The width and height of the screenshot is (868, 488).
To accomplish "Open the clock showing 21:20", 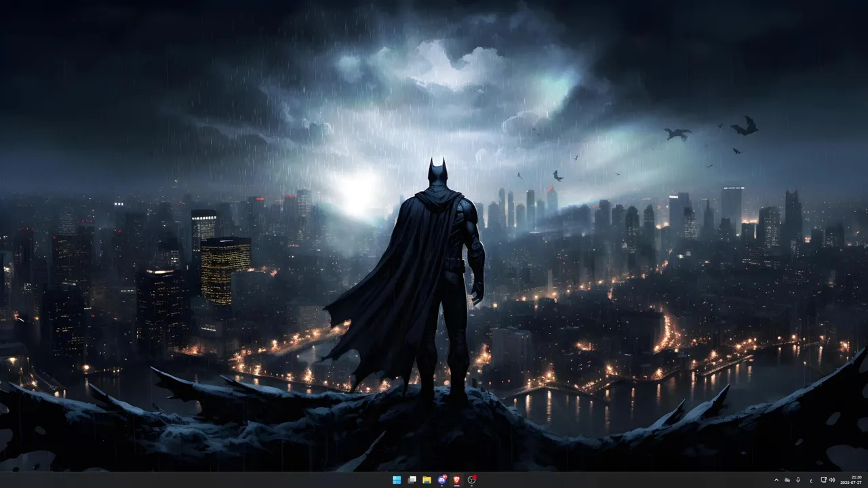I will coord(856,477).
